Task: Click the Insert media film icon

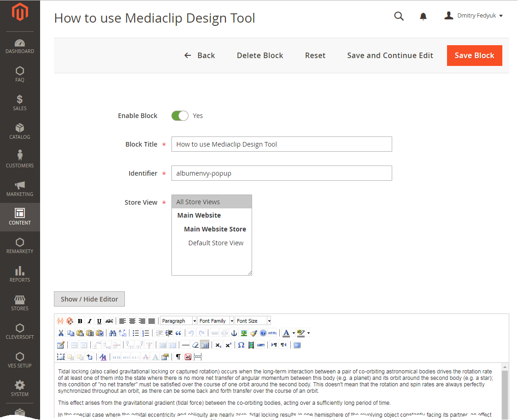Action: (251, 345)
